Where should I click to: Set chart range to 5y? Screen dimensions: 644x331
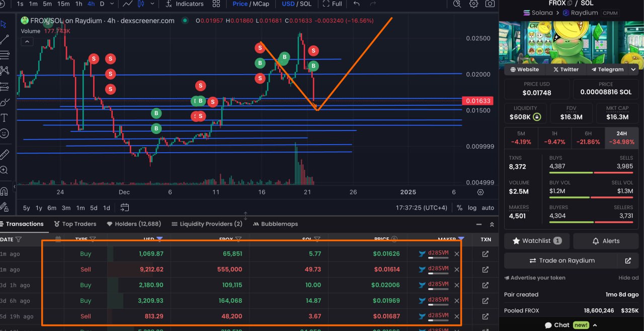click(26, 208)
